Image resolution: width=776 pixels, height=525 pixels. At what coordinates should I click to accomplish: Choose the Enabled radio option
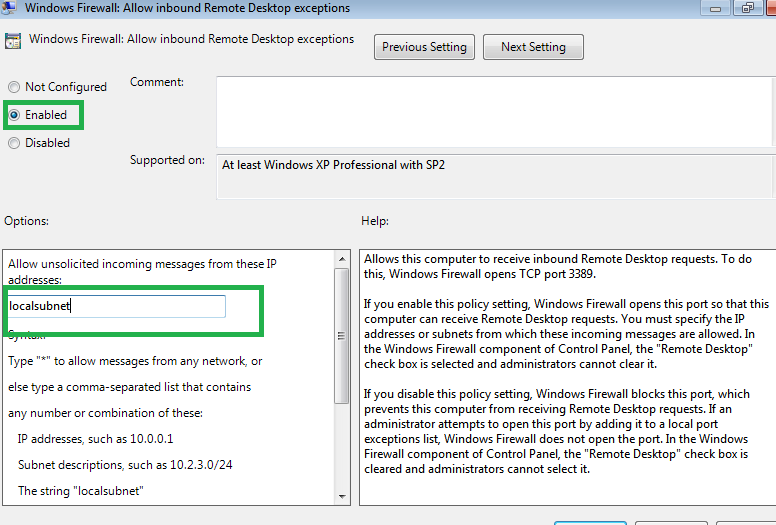[x=14, y=115]
